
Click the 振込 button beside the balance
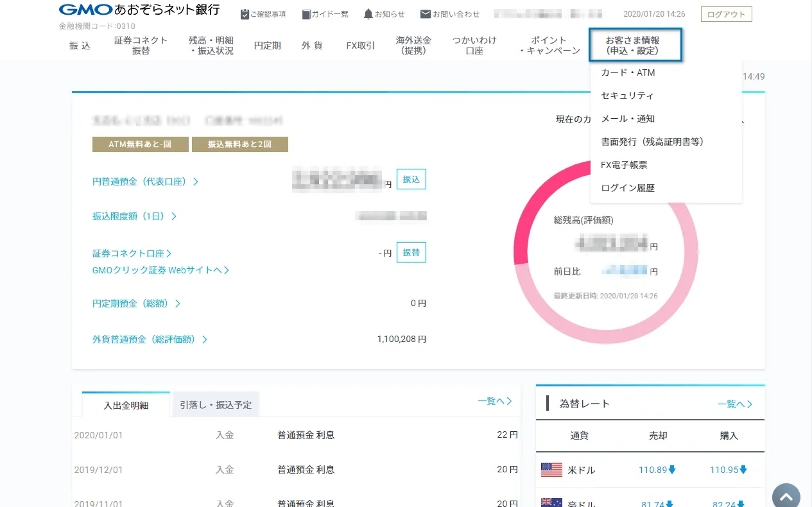[x=411, y=179]
